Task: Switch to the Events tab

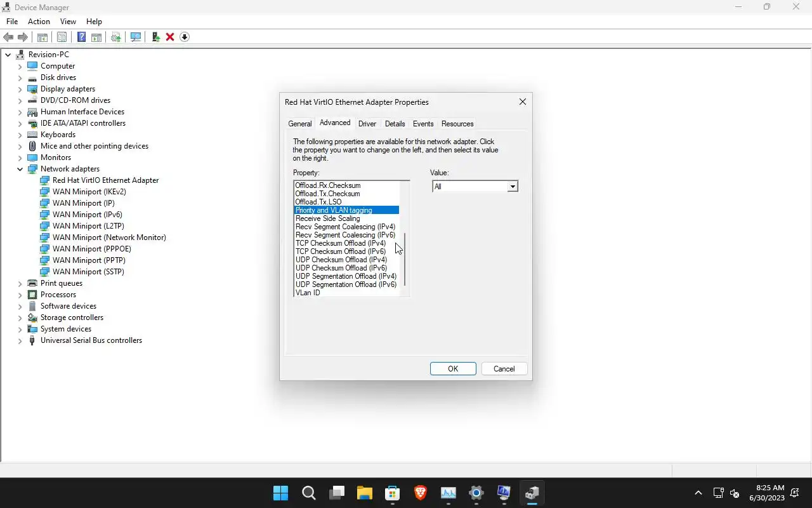Action: pos(423,124)
